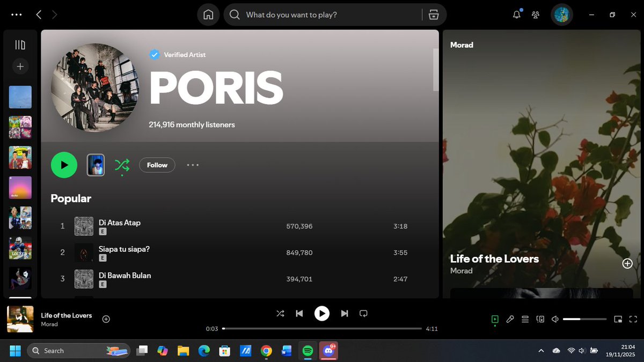Skip to the next track

click(345, 313)
